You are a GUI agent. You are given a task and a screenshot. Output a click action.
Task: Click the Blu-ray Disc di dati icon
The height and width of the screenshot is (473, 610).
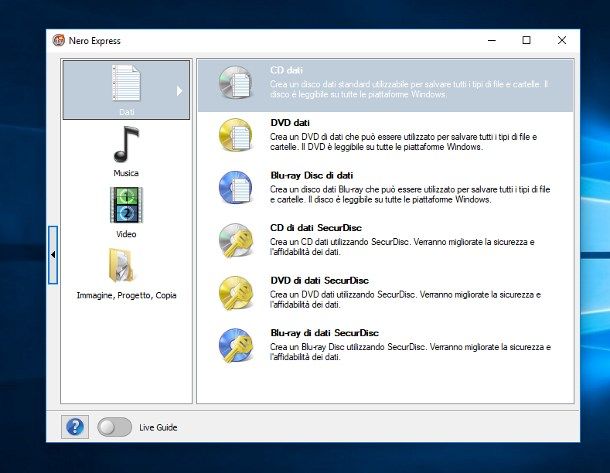[x=235, y=187]
